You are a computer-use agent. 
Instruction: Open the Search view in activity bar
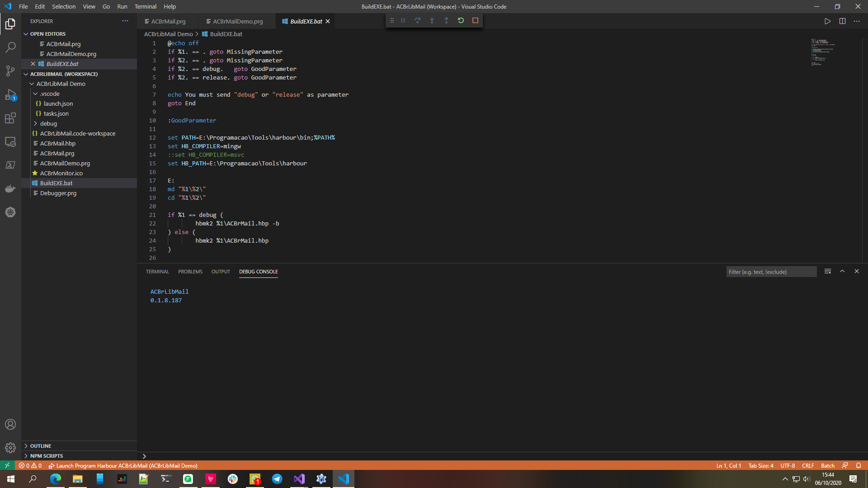(10, 47)
